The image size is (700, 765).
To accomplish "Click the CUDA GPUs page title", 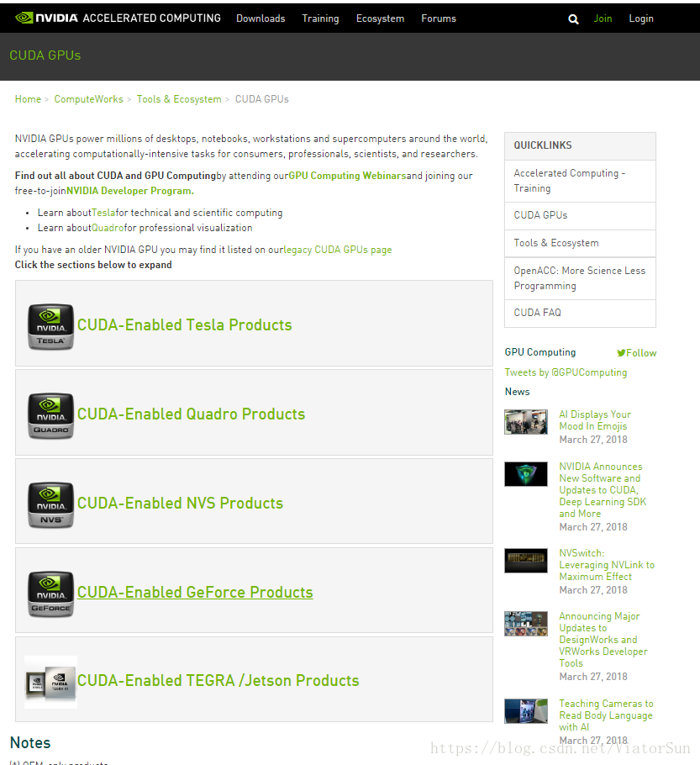I will click(x=45, y=55).
